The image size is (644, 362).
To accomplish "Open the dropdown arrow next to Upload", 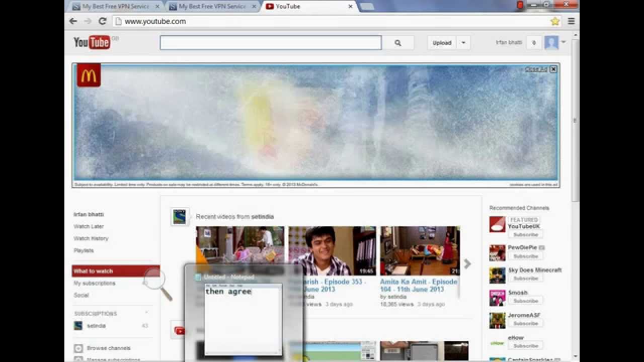I will pos(463,43).
